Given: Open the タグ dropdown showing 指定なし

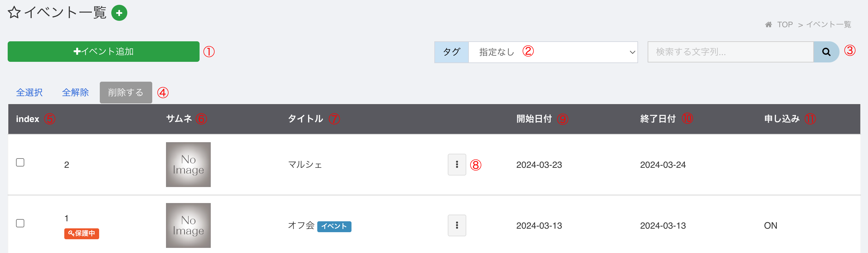Looking at the screenshot, I should click(553, 52).
